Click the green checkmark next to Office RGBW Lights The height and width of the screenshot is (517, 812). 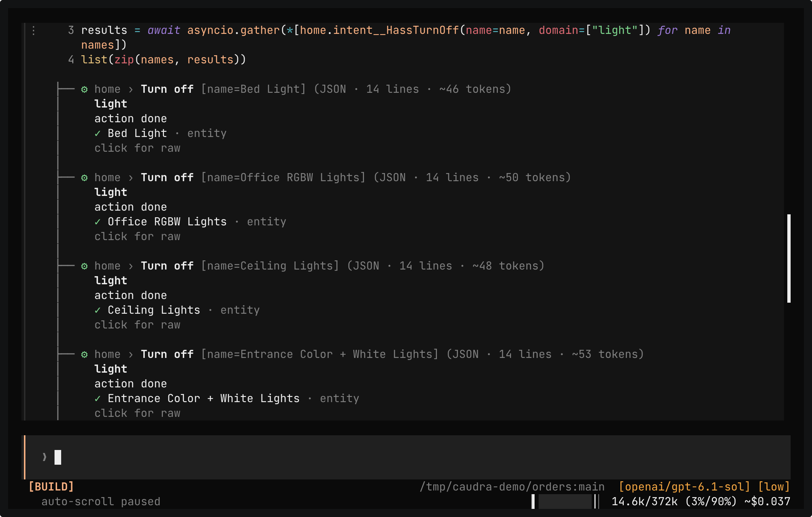click(98, 222)
